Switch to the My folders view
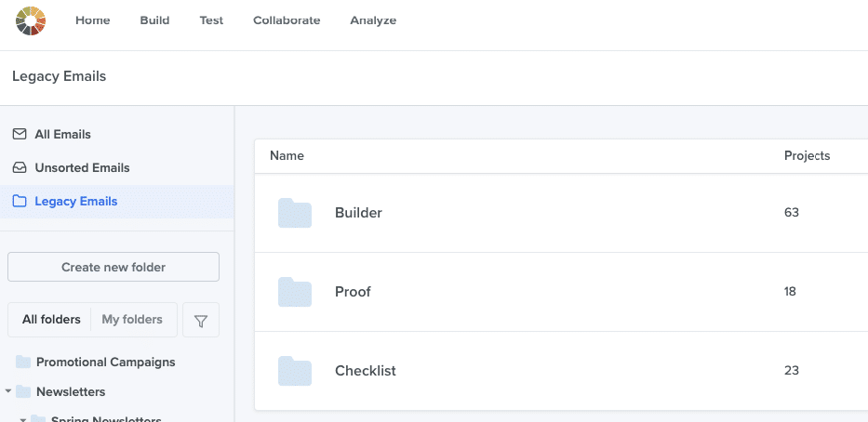The image size is (868, 422). 132,320
